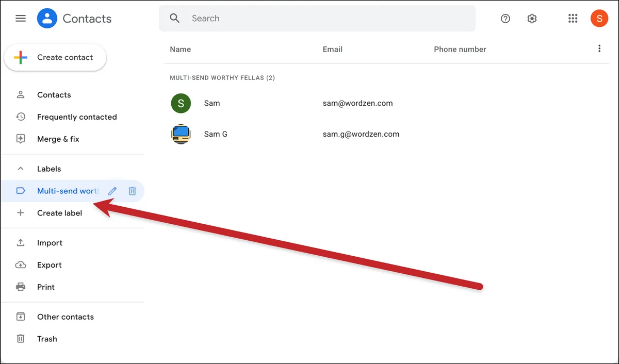Click the upload icon beside Import

[21, 243]
